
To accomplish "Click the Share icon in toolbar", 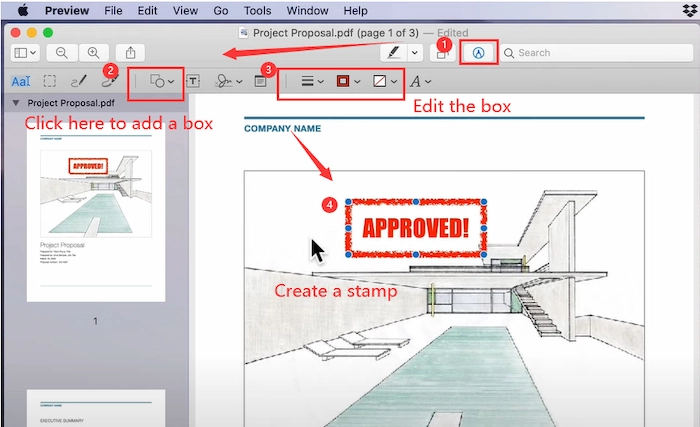I will click(130, 52).
